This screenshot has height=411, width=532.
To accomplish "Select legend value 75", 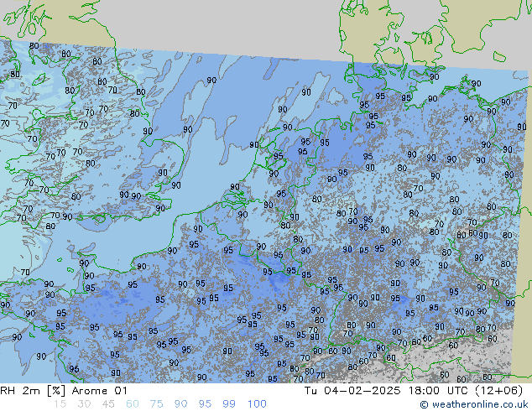I will [156, 404].
